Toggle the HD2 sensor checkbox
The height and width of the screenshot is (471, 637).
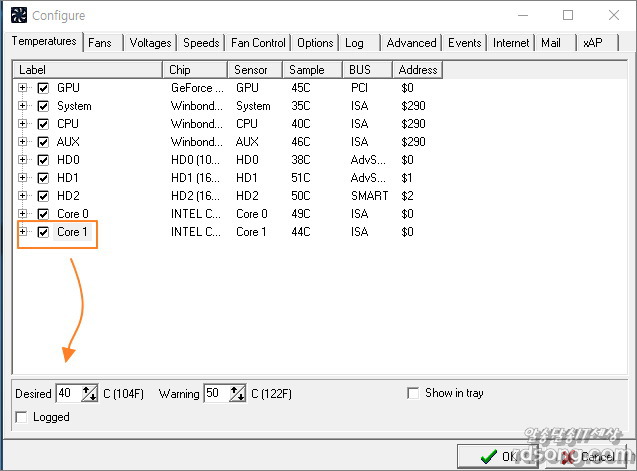(43, 196)
